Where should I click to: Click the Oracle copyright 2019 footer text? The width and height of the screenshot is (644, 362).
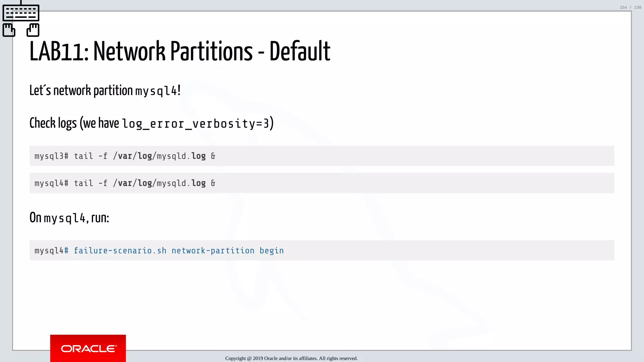pos(291,358)
